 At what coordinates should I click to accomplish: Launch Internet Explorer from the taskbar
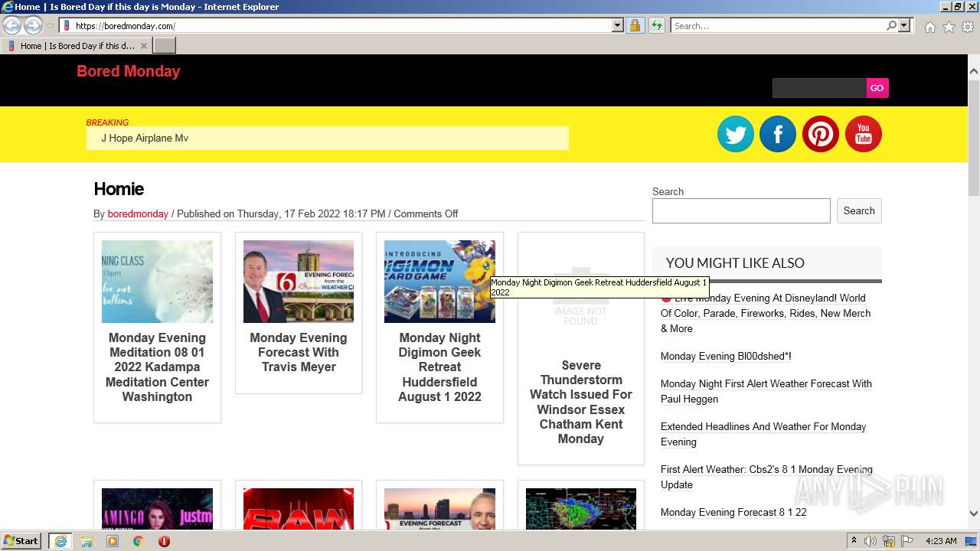[x=60, y=541]
